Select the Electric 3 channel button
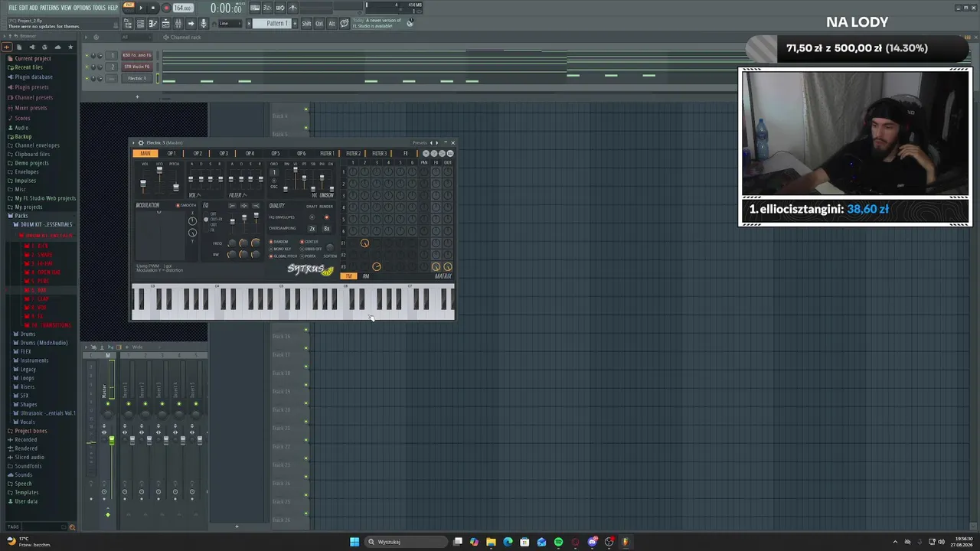Screen dimensions: 980x551 pos(137,79)
